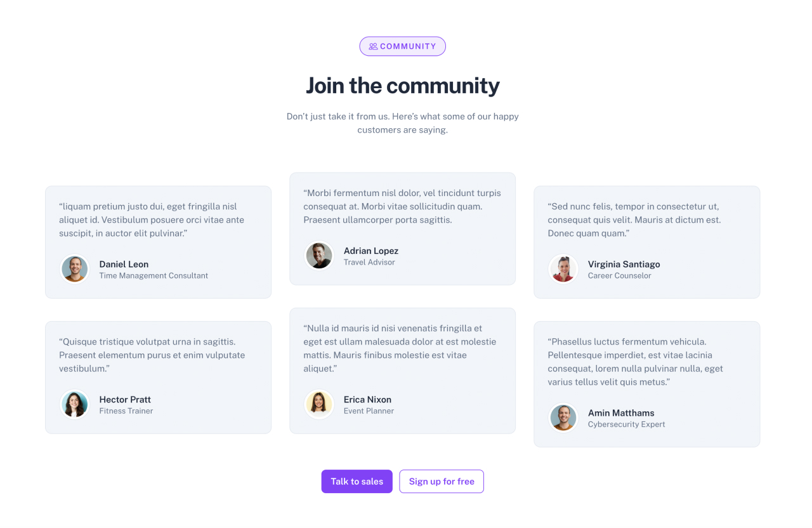
Task: Select Hector Pratt's avatar image
Action: point(75,404)
